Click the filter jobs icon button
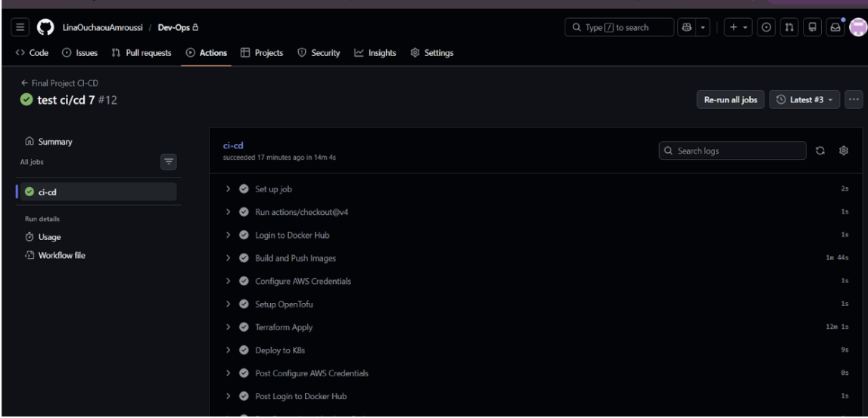This screenshot has width=868, height=418. 169,161
